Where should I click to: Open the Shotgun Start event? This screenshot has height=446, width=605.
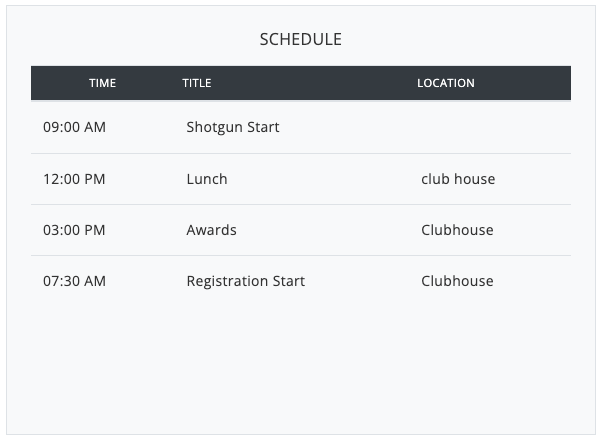pyautogui.click(x=233, y=128)
